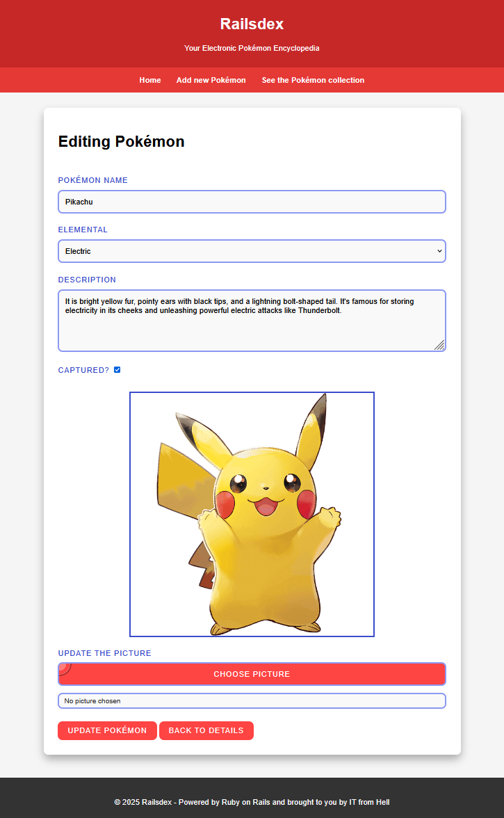The width and height of the screenshot is (504, 818).
Task: Click inside the Description text area
Action: pos(252,327)
